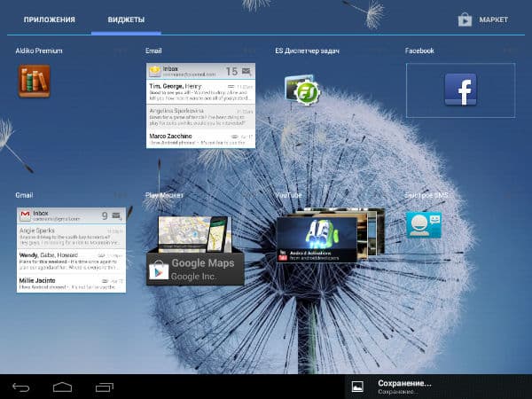Open the МАРКЕТ store link
532x399 pixels.
(483, 20)
